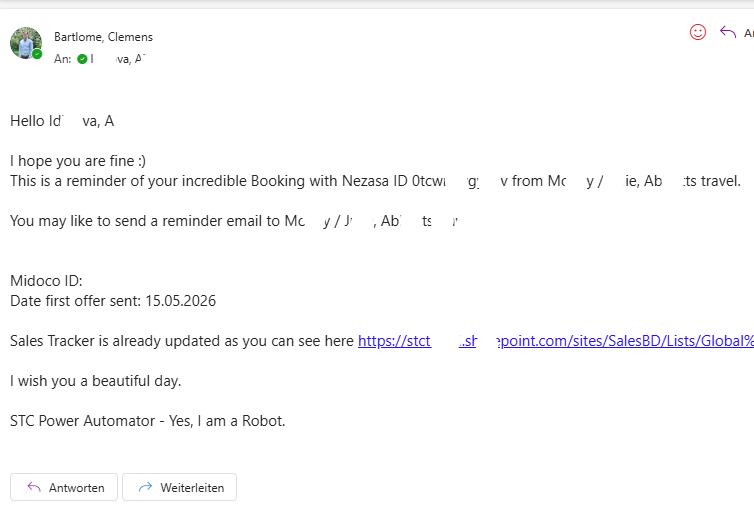
Task: Click the purple reply arrow in the header
Action: tap(728, 32)
